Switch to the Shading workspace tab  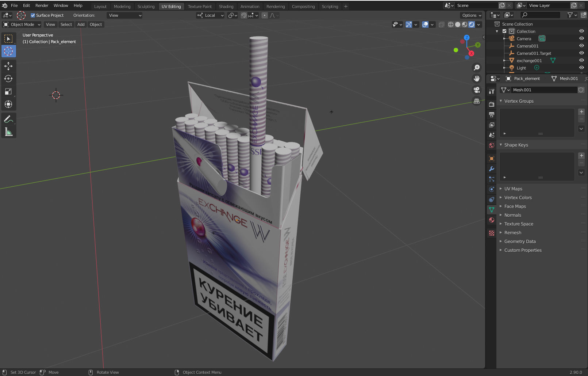click(x=226, y=6)
